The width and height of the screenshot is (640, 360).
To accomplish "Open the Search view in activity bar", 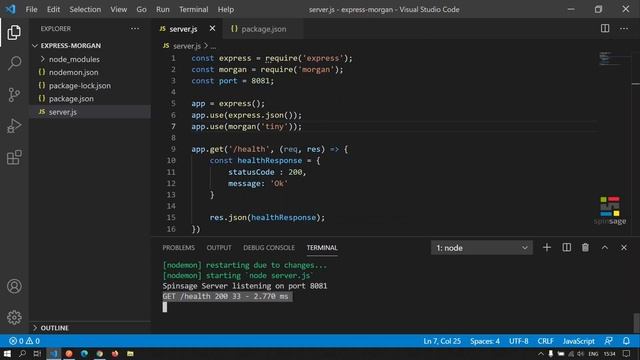I will pos(14,63).
